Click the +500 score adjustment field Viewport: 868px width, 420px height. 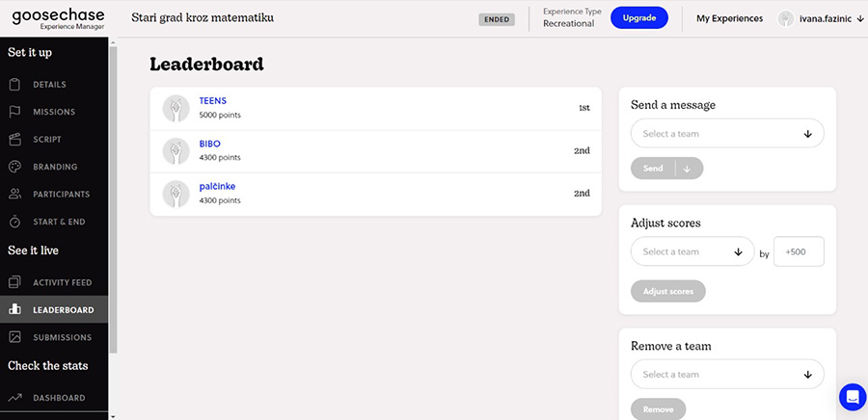(799, 251)
